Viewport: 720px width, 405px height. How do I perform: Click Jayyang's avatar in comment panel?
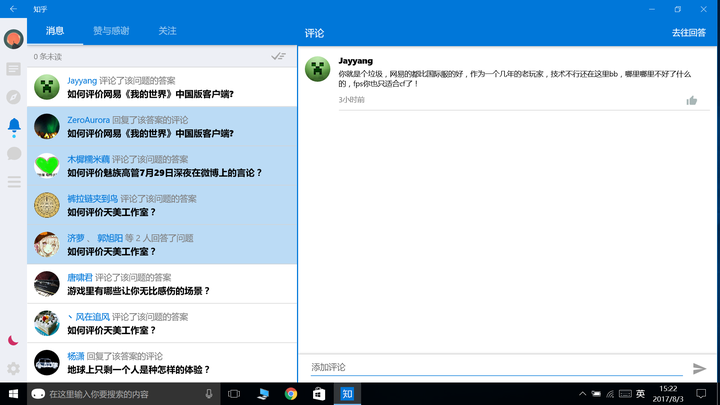pos(318,69)
